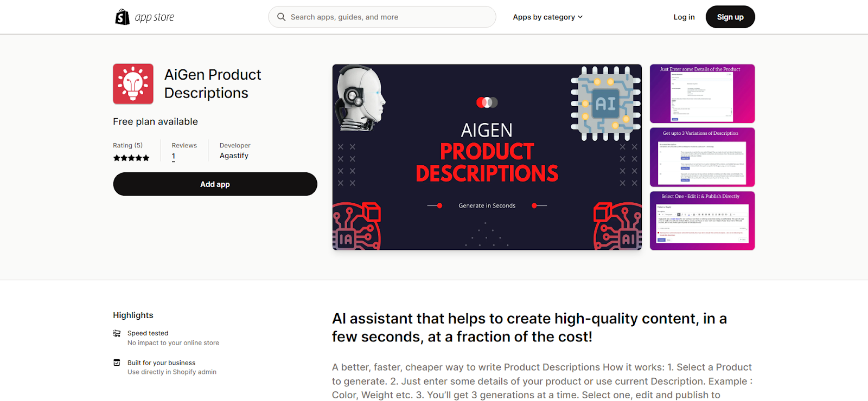Viewport: 868px width, 401px height.
Task: Click the AiGen lightbulb app icon
Action: click(x=133, y=84)
